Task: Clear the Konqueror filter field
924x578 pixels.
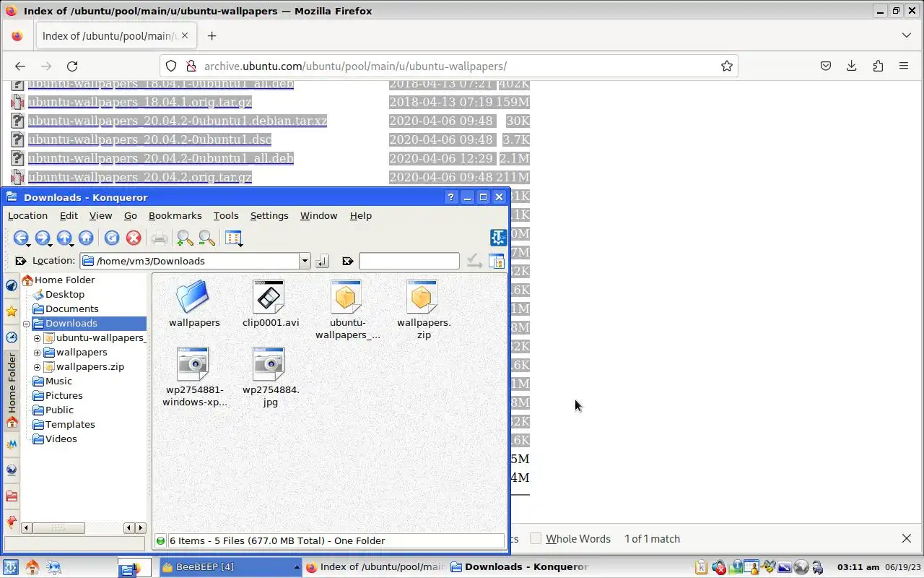Action: click(347, 261)
